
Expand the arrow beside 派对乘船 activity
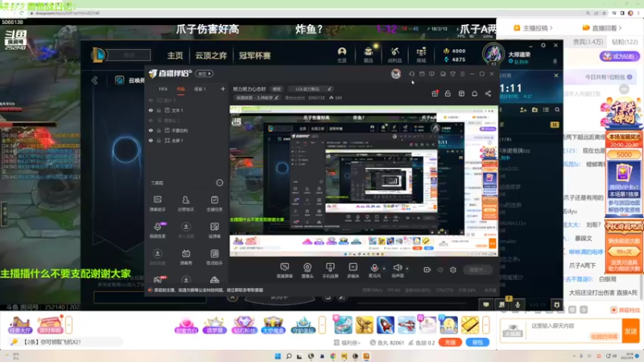(68, 325)
